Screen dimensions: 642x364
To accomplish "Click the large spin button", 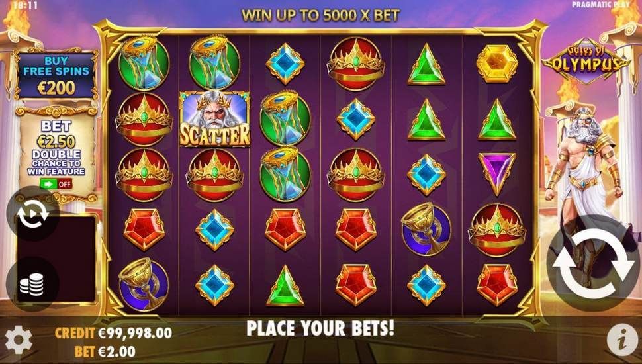I will point(593,263).
